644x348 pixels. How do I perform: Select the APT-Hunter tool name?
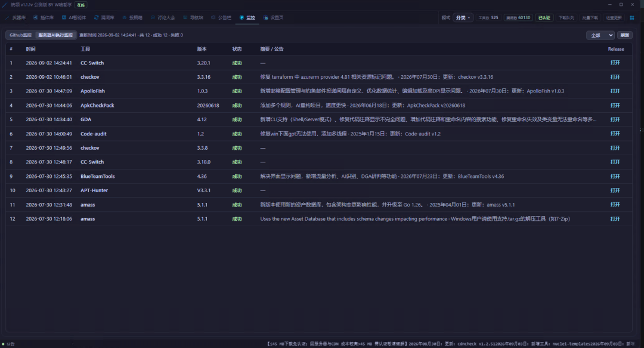click(94, 190)
